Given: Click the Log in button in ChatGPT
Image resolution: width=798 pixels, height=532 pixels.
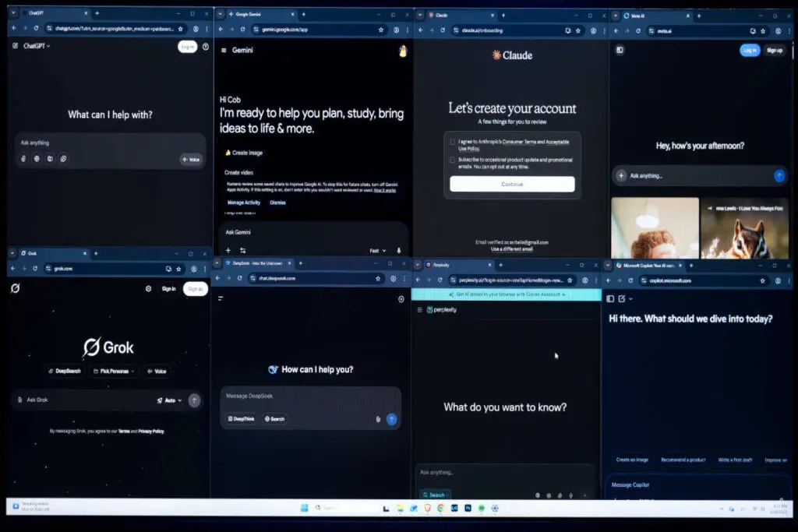Looking at the screenshot, I should click(x=187, y=47).
